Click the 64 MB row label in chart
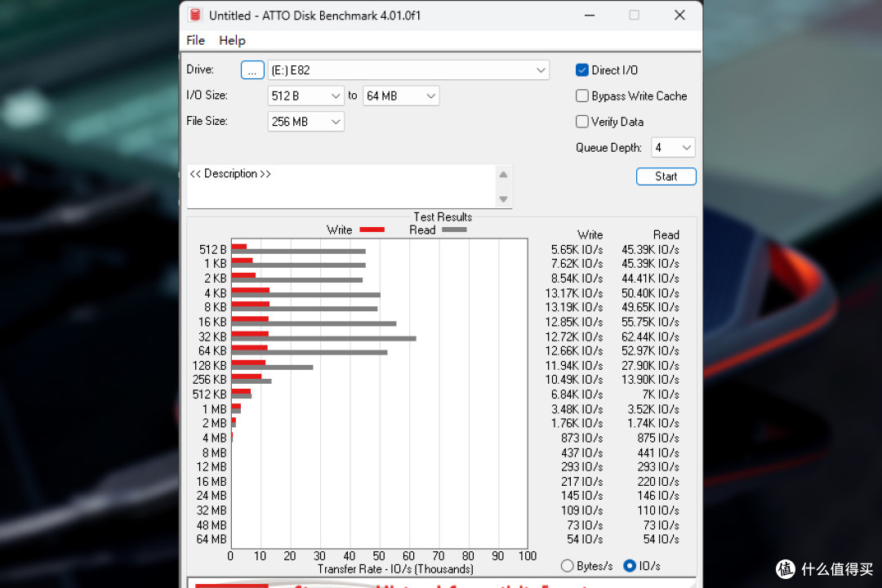 click(211, 540)
